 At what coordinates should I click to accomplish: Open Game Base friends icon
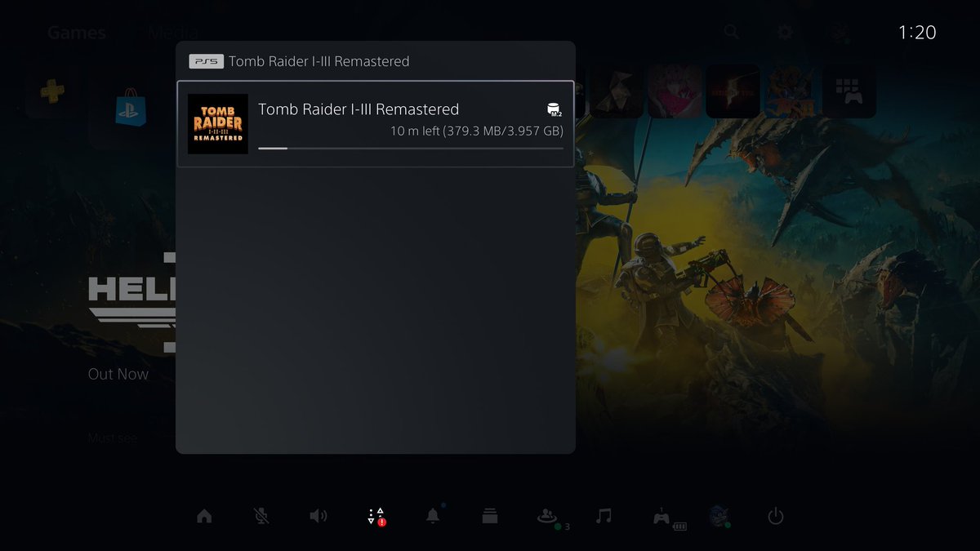[x=547, y=516]
